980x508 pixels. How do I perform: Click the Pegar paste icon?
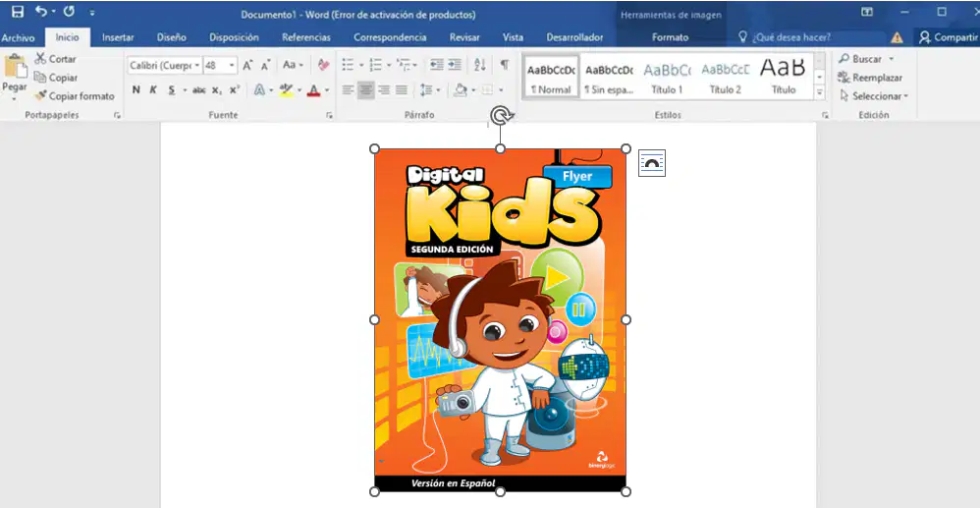[x=15, y=66]
